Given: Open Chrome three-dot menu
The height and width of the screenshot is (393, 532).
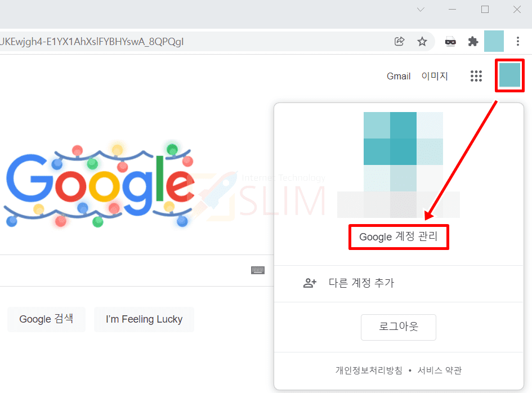Looking at the screenshot, I should pyautogui.click(x=518, y=42).
